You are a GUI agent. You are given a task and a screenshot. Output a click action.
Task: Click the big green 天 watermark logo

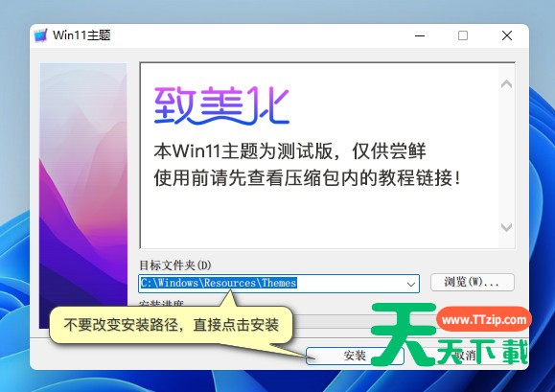404,334
